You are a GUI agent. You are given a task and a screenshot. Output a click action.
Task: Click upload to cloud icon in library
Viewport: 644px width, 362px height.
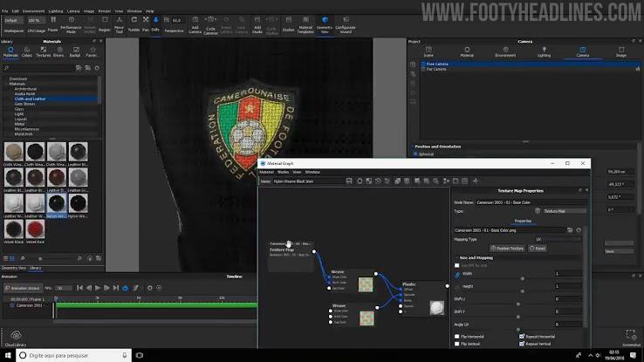tap(90, 258)
